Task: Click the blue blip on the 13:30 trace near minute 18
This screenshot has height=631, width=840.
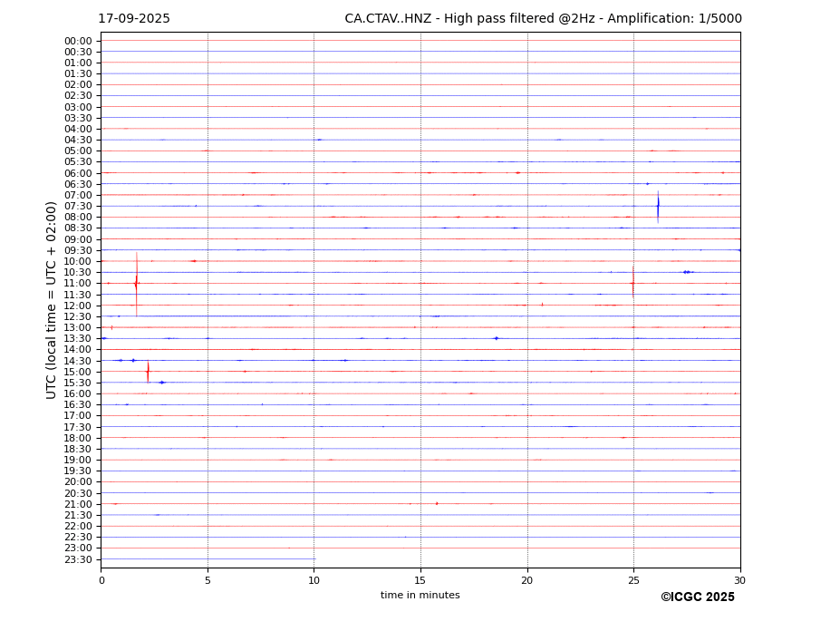Action: [x=497, y=338]
